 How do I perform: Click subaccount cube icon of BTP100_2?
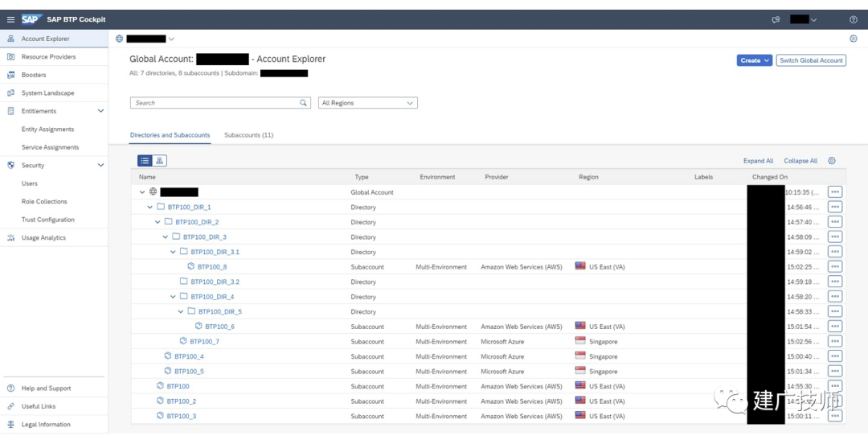coord(160,401)
